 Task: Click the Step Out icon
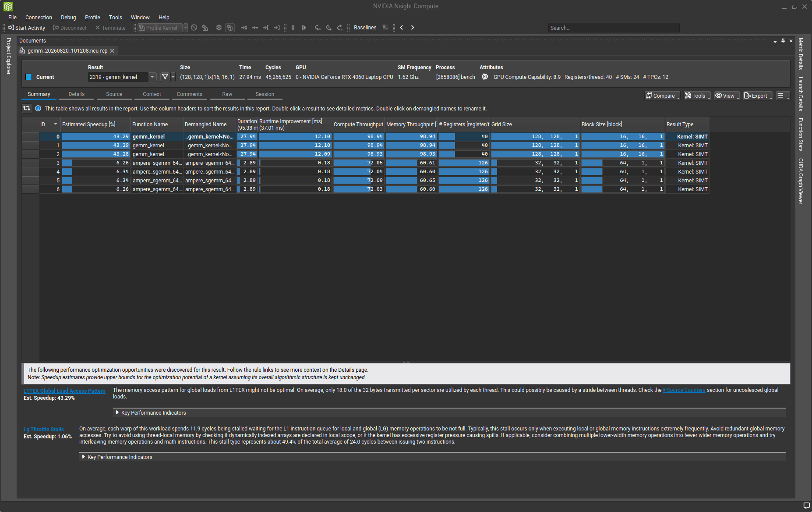pyautogui.click(x=340, y=28)
